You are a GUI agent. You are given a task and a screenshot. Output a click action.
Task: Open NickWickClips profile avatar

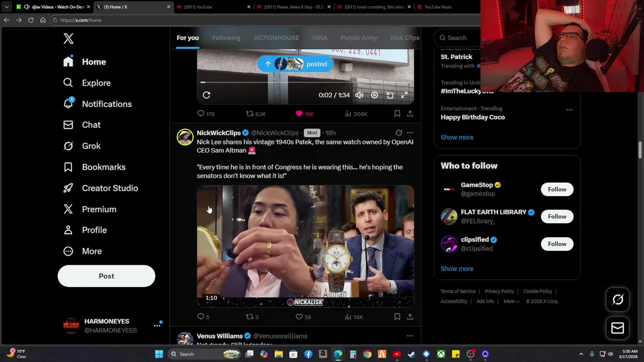(x=185, y=137)
